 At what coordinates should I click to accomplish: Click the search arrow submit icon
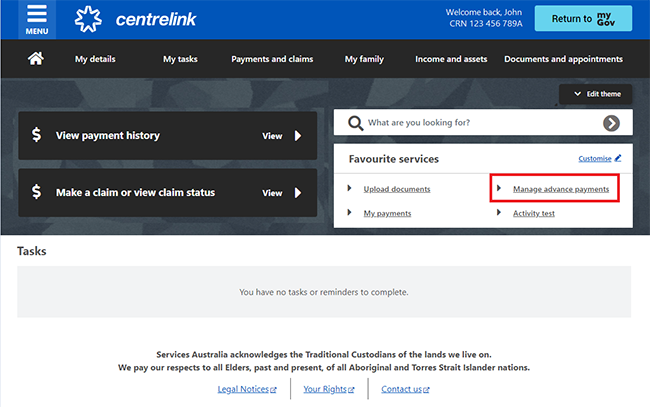pos(611,123)
